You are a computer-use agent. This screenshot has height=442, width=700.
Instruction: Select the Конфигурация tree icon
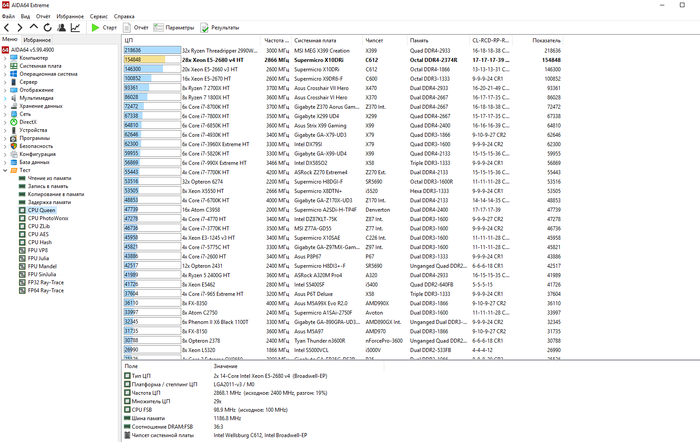13,154
